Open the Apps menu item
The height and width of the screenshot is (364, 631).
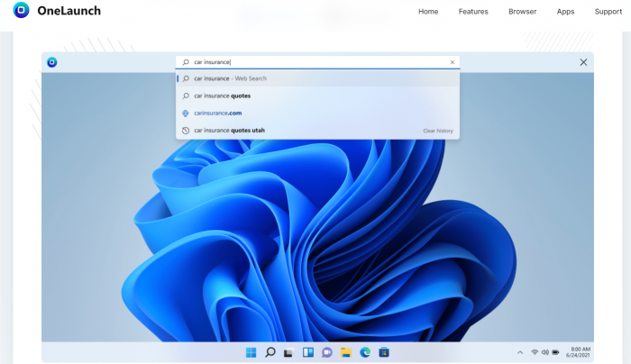[x=565, y=12]
